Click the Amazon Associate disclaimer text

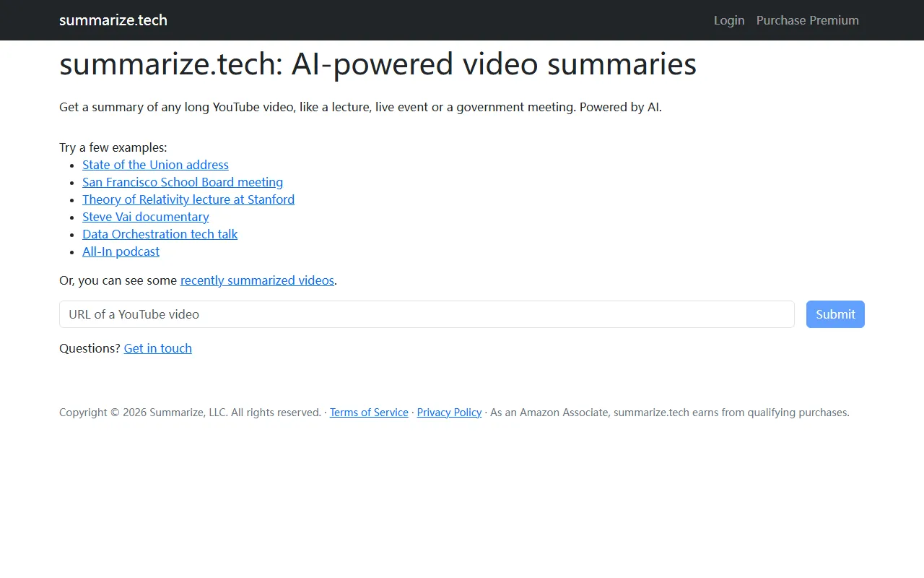(x=668, y=412)
